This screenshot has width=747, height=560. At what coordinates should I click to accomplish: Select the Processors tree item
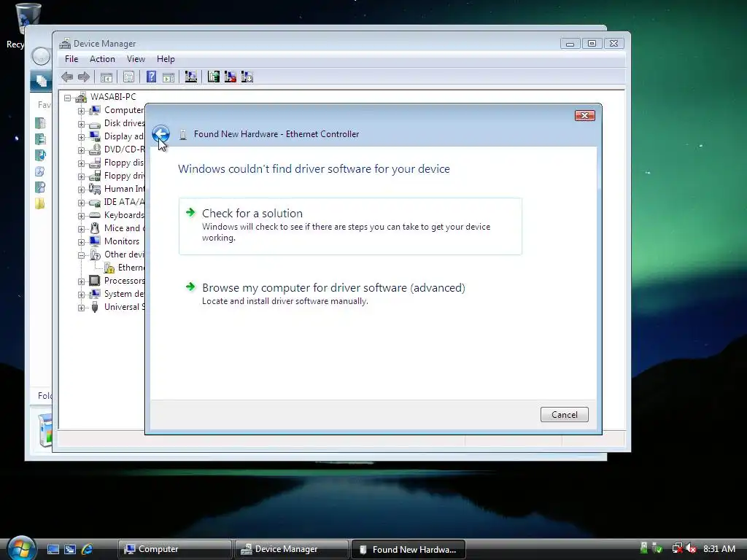coord(124,281)
